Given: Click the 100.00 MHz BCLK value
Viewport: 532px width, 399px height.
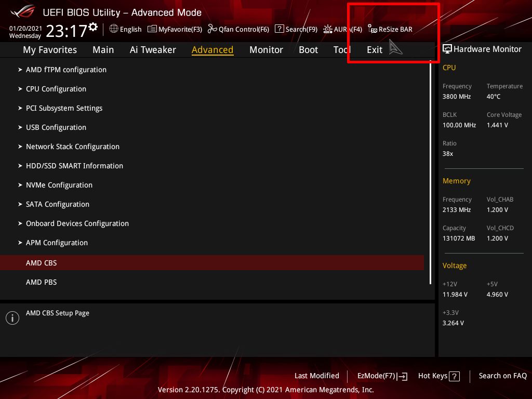Looking at the screenshot, I should tap(459, 125).
